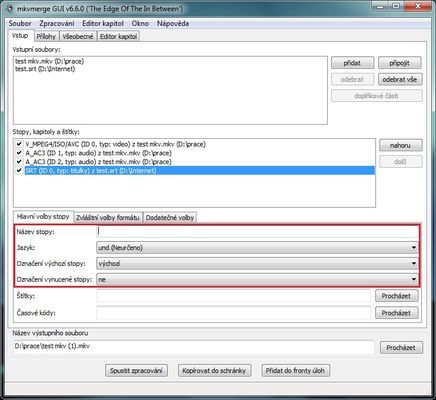This screenshot has width=436, height=400.
Task: Click the output file name field
Action: pos(194,347)
